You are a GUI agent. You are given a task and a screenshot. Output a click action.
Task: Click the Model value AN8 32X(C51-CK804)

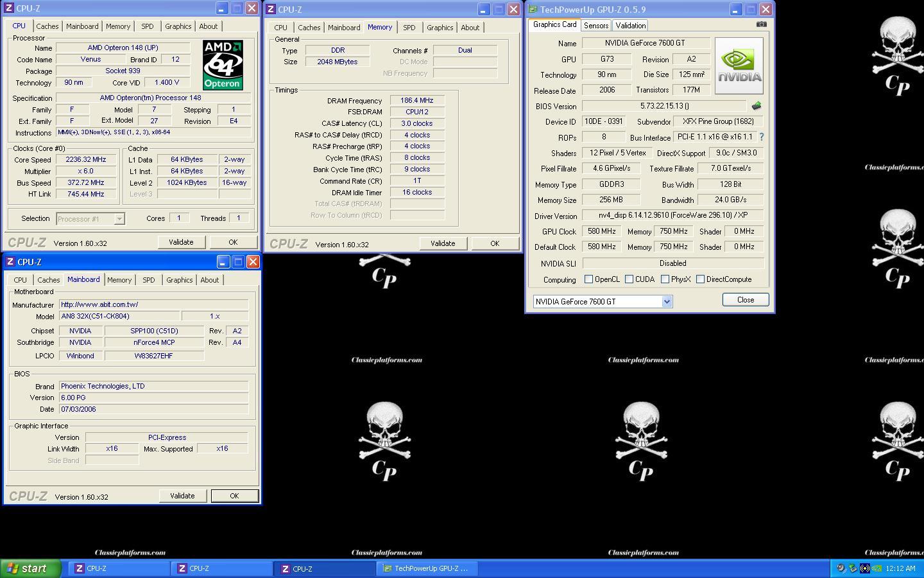119,316
